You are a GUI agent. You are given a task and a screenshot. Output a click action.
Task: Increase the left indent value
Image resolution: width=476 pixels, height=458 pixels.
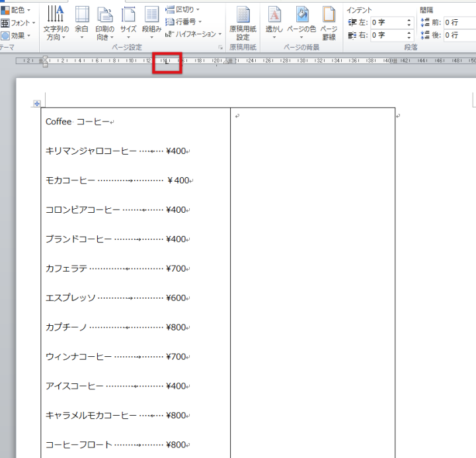(409, 20)
